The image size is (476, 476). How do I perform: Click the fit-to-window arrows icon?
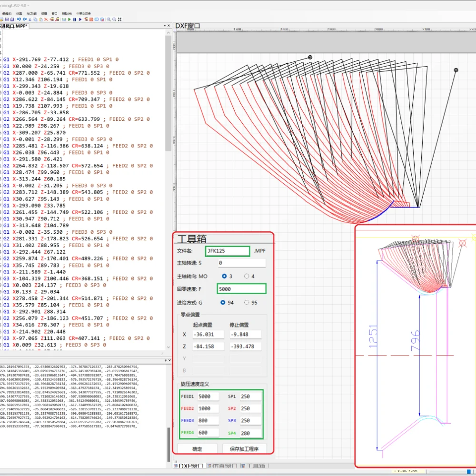(x=119, y=20)
